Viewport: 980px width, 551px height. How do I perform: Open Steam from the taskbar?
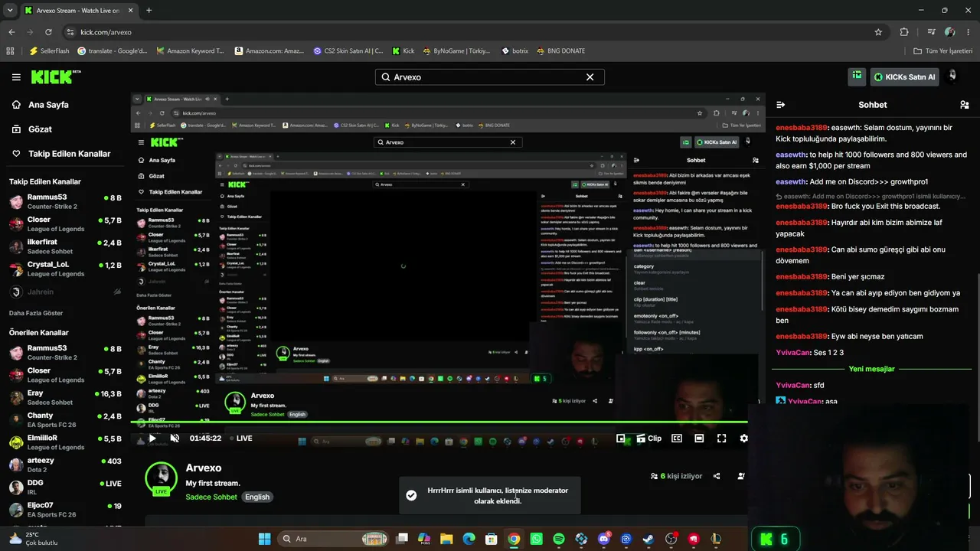(x=648, y=539)
